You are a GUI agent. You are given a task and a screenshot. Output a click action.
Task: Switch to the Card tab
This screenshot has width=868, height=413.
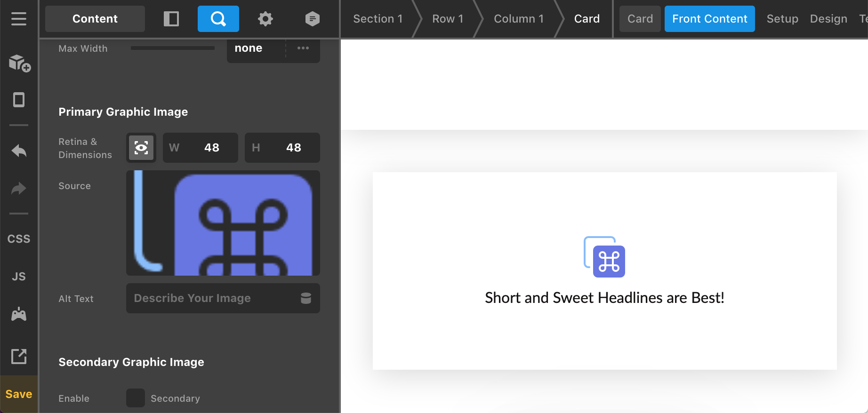(x=640, y=19)
